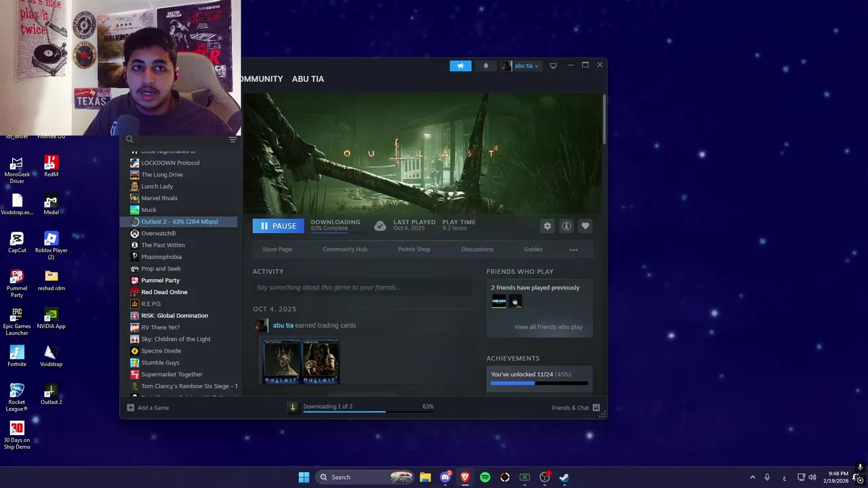The image size is (868, 488).
Task: Expand more options ellipsis after Guides
Action: pos(574,249)
